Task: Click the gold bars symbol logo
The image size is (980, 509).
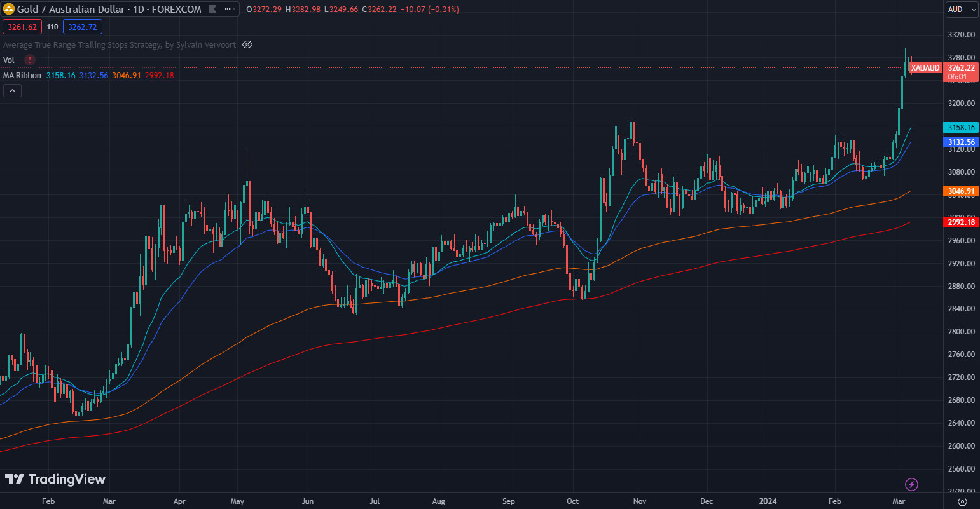Action: tap(10, 10)
